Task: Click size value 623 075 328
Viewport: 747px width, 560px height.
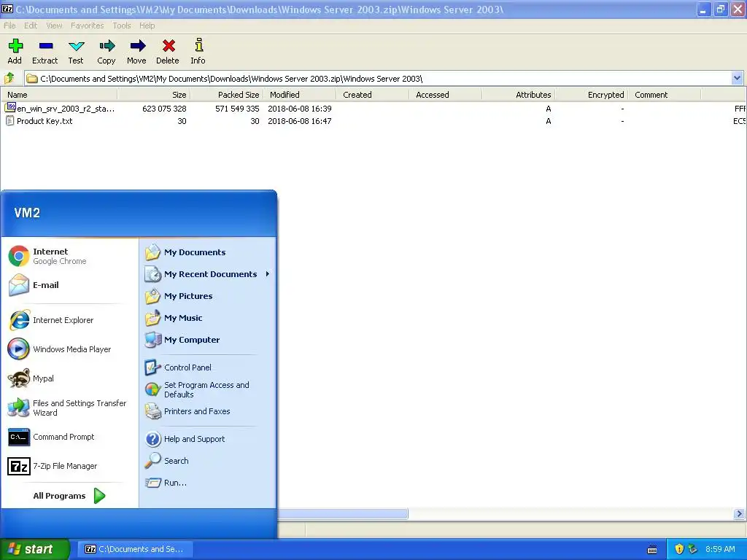Action: (x=164, y=109)
